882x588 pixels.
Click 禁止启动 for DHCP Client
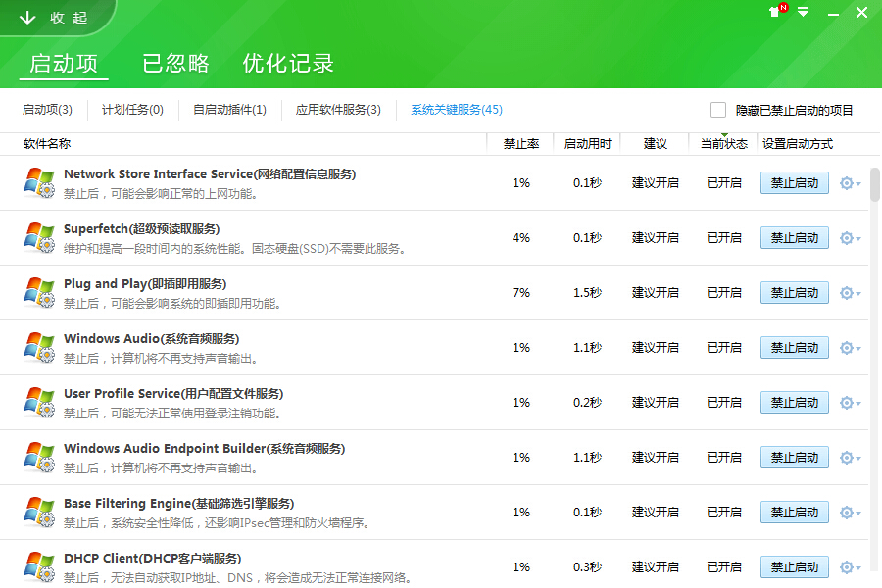click(794, 567)
